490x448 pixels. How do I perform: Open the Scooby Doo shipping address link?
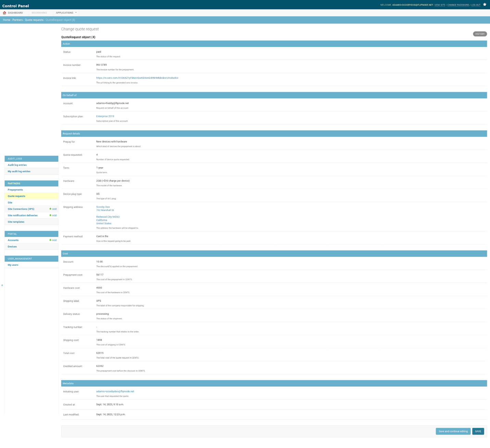tap(103, 207)
